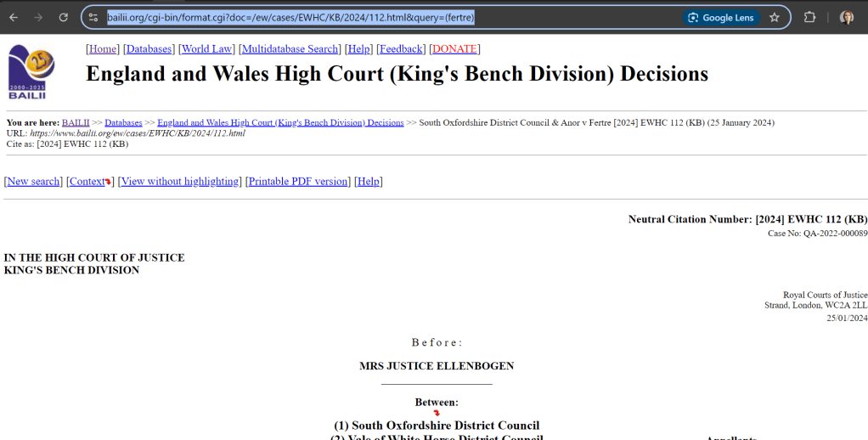Image resolution: width=868 pixels, height=440 pixels.
Task: Click the browser forward arrow
Action: (x=38, y=17)
